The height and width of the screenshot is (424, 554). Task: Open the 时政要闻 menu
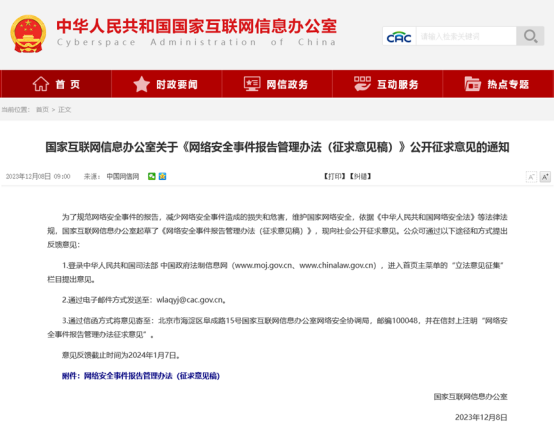point(166,84)
